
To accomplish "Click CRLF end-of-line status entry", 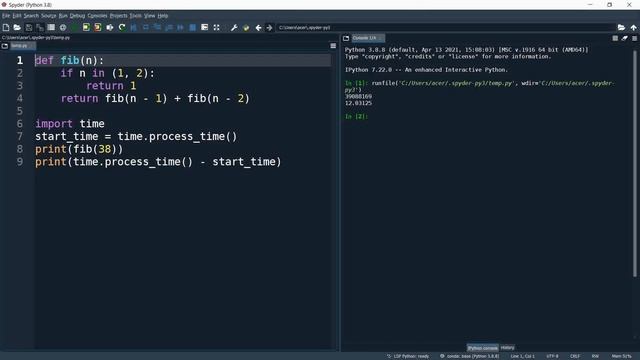I will click(575, 356).
